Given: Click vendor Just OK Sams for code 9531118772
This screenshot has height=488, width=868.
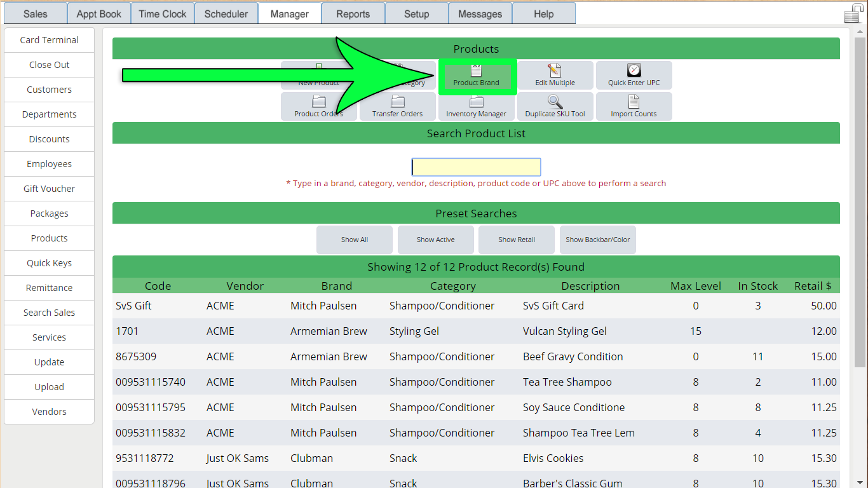Looking at the screenshot, I should point(238,458).
